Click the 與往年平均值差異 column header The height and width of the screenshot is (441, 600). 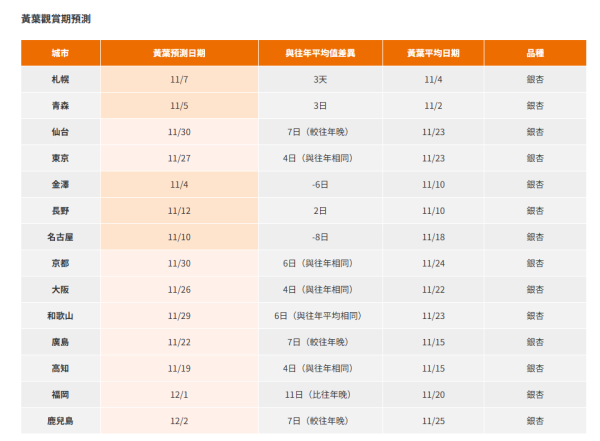pyautogui.click(x=320, y=52)
